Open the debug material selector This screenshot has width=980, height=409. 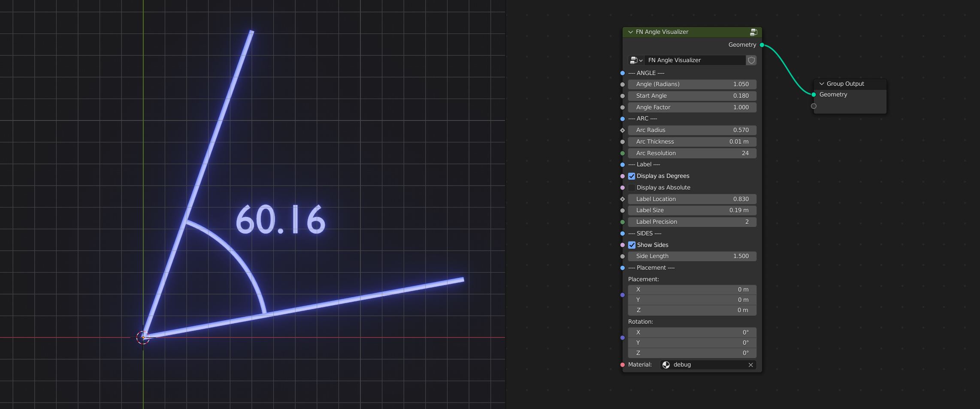coord(708,365)
